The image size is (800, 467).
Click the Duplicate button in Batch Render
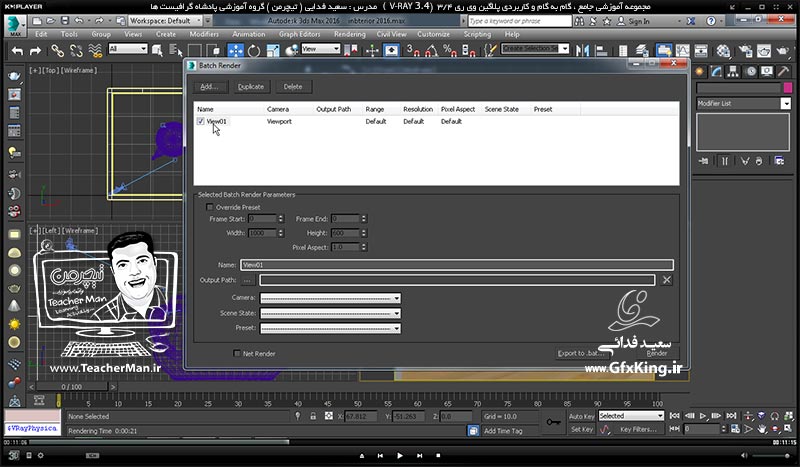pos(251,87)
